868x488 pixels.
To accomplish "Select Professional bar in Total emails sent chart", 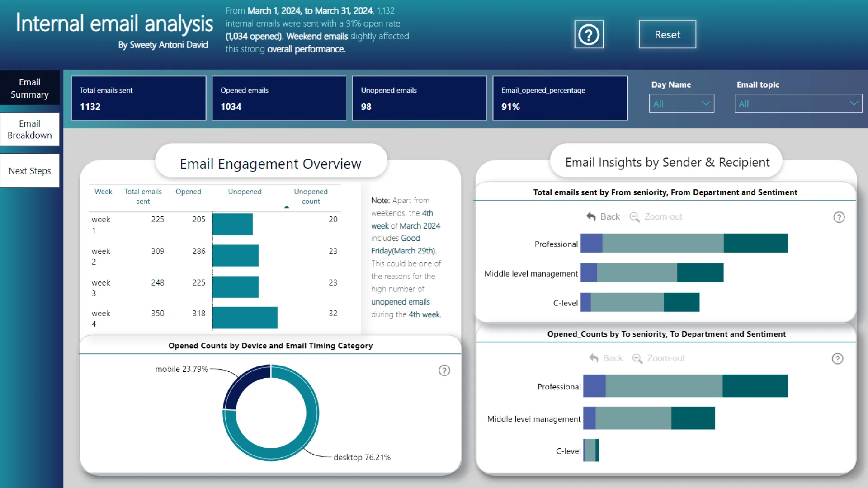I will (684, 243).
